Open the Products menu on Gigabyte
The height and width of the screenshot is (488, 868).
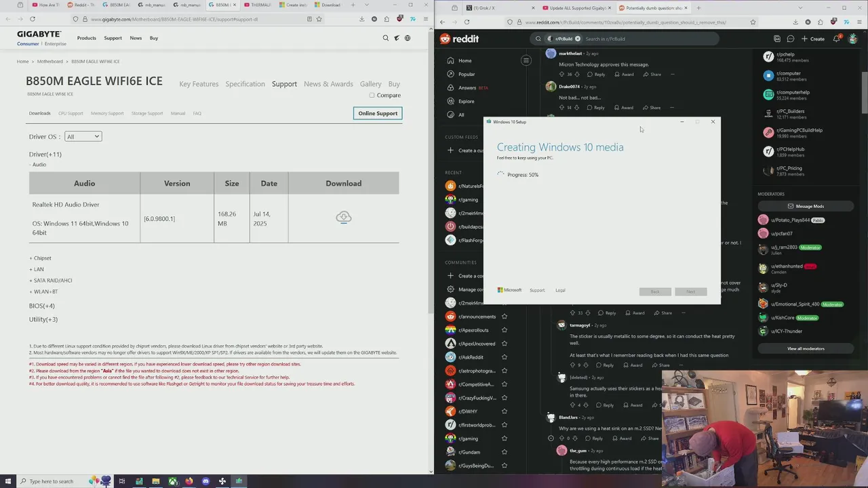click(x=86, y=38)
